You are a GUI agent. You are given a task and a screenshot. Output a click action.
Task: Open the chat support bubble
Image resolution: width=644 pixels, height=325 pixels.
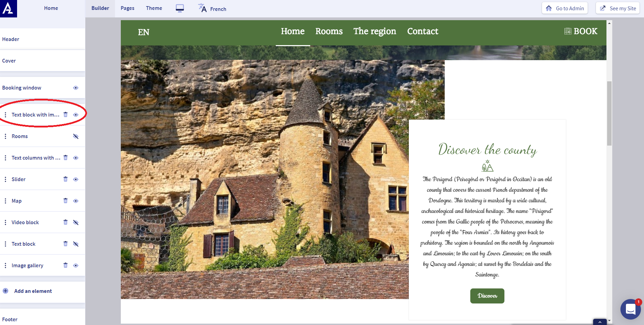point(630,309)
